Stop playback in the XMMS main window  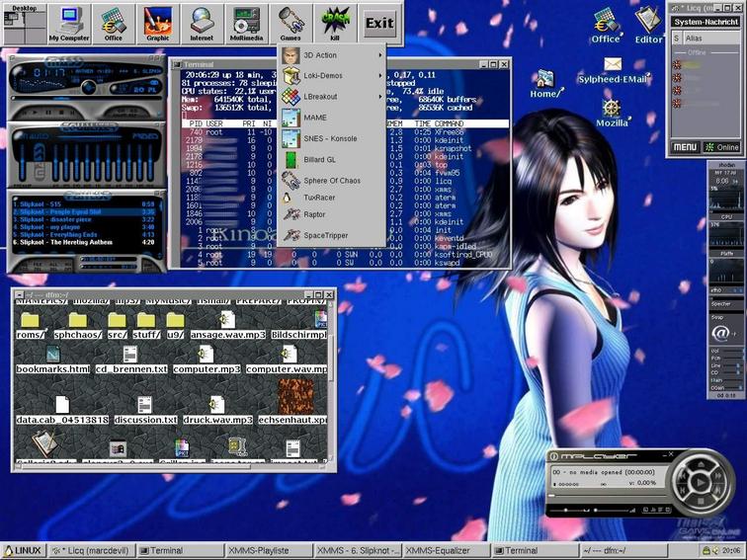coord(61,113)
